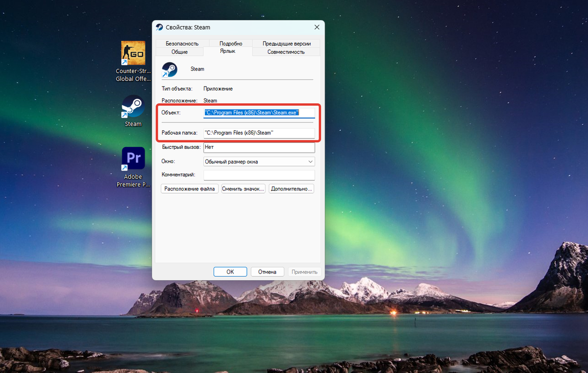588x373 pixels.
Task: Focus the Быстрый вызов field
Action: (259, 147)
